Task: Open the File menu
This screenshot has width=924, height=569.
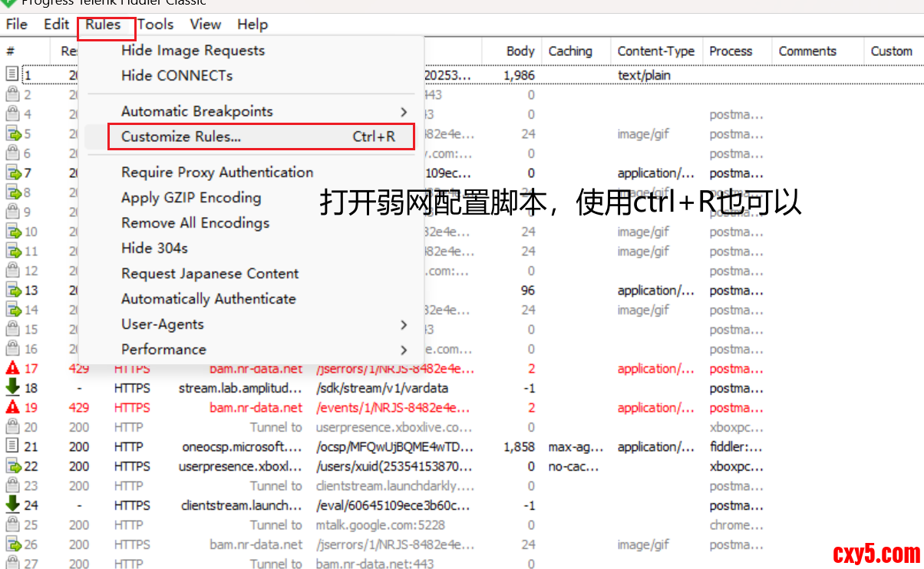Action: point(16,25)
